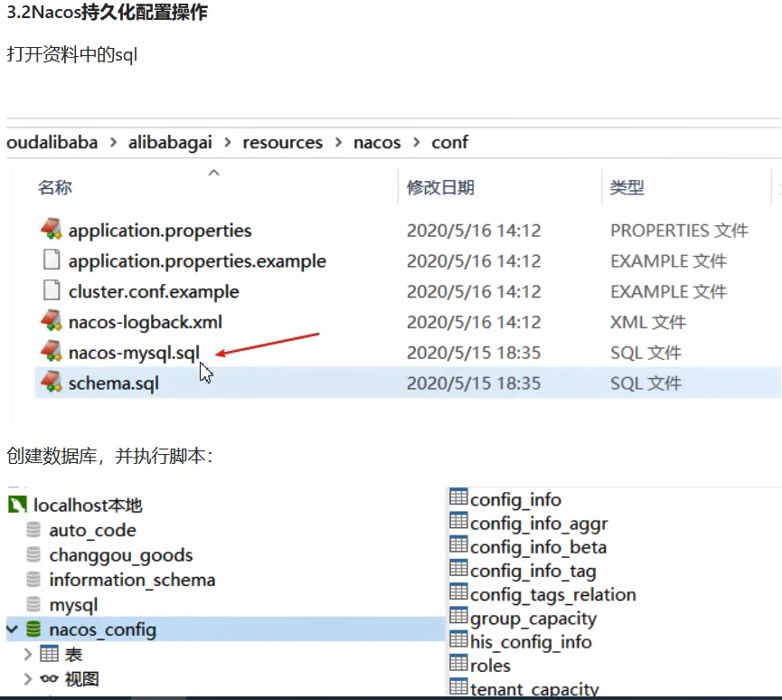Go to alibabagai folder in breadcrumb

[x=170, y=143]
